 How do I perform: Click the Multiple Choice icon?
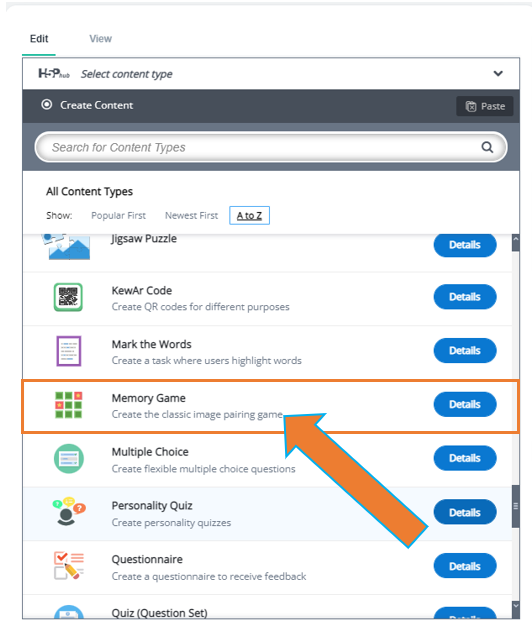[69, 458]
